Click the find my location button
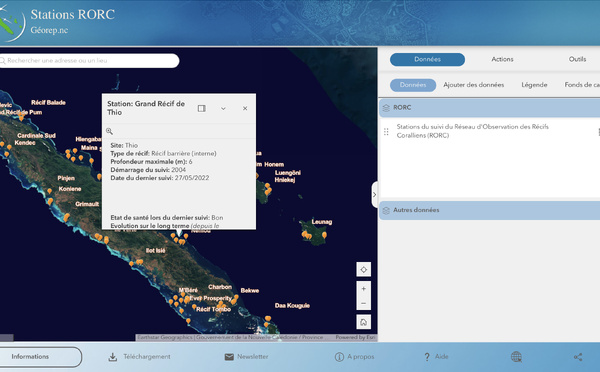The width and height of the screenshot is (600, 372). (x=364, y=269)
